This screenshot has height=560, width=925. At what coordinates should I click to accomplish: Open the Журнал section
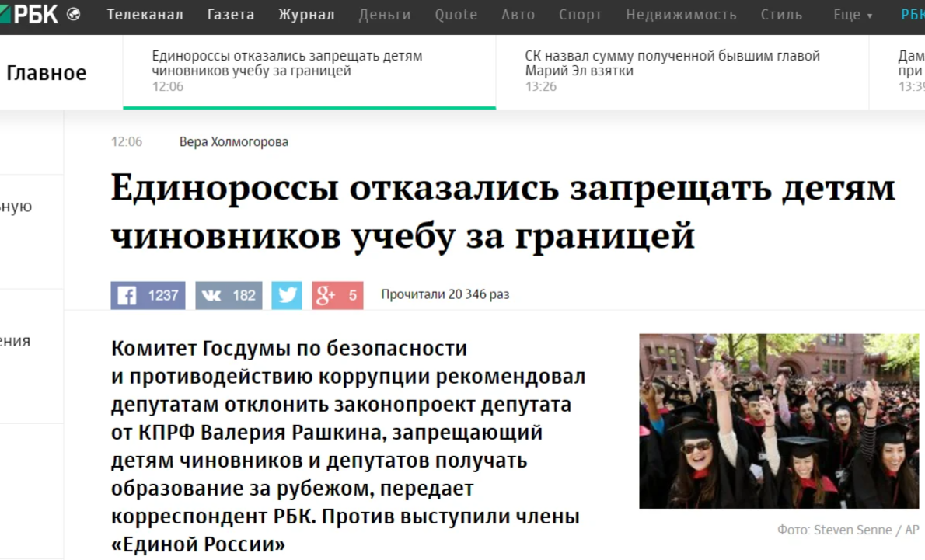coord(306,14)
